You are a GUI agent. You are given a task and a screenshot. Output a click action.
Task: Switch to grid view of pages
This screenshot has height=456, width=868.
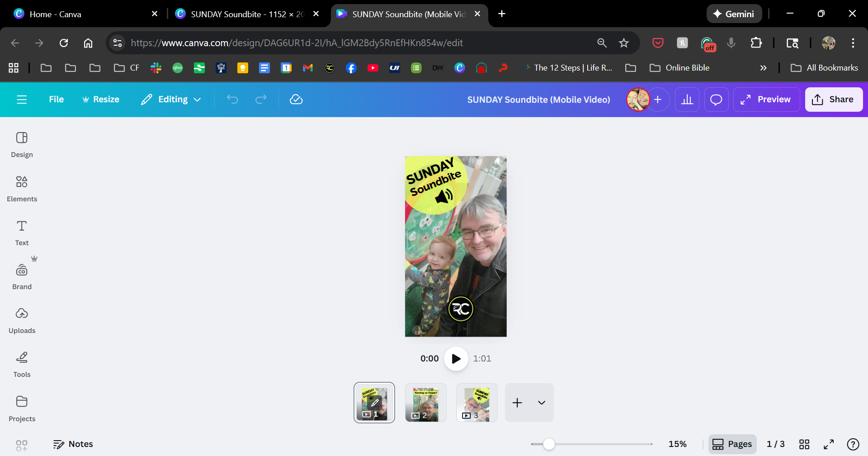coord(804,444)
